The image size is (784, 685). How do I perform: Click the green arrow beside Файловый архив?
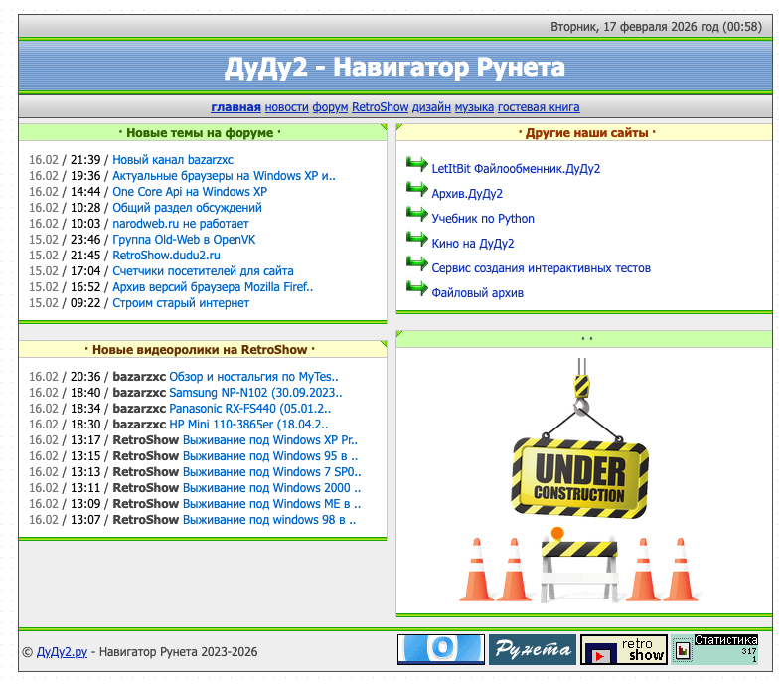(x=416, y=288)
